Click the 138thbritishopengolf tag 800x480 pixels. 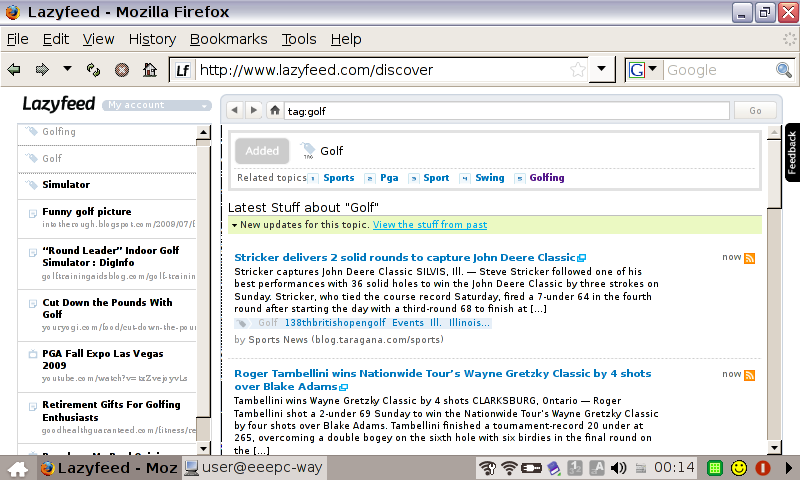(x=335, y=323)
